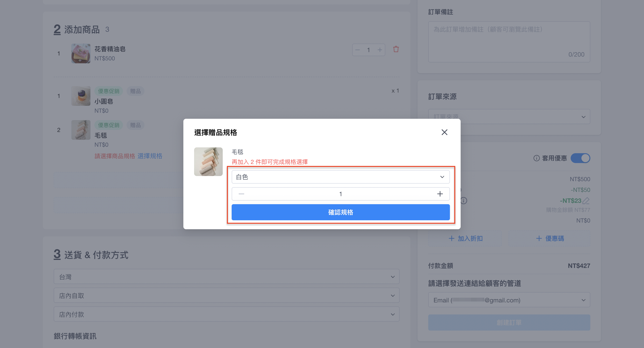The image size is (644, 348).
Task: Click the 付款金額 NT$427 value
Action: point(579,265)
